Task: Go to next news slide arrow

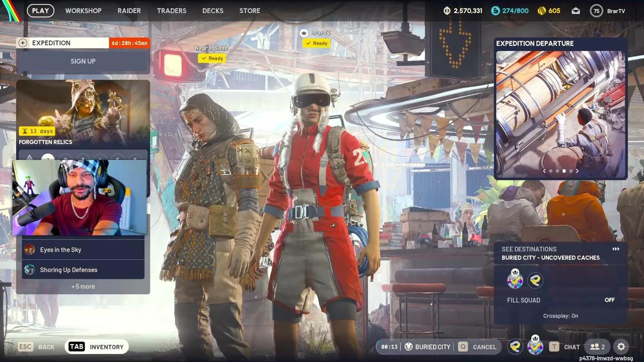Action: (577, 171)
